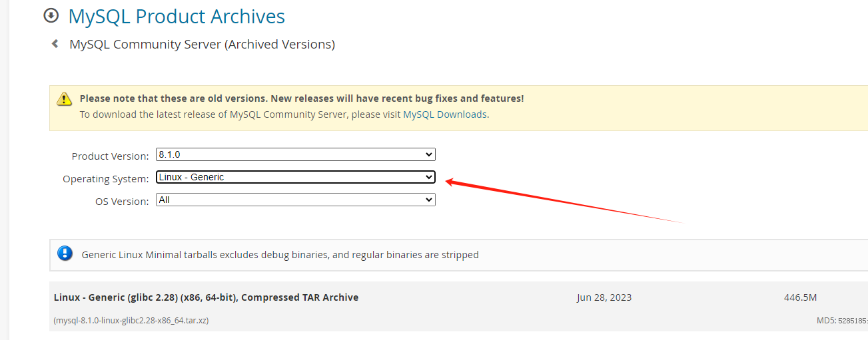
Task: Click the MySQL Product Archives heading
Action: point(177,17)
